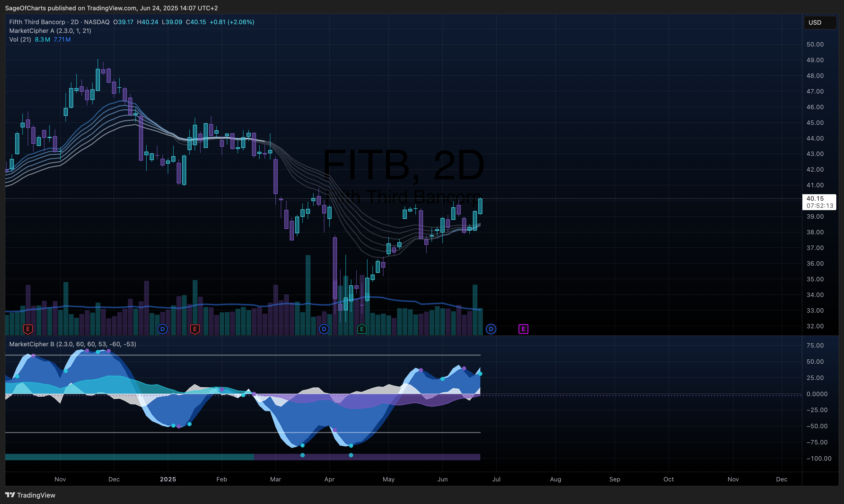Screen dimensions: 844x504
Task: Select the green earnings E marker in April
Action: coord(362,329)
